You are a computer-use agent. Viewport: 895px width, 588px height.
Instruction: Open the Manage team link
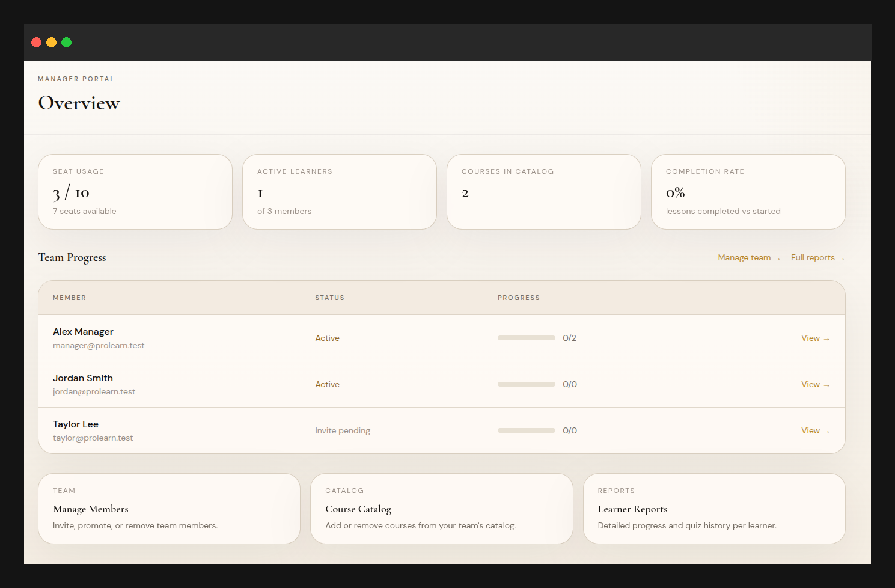click(748, 257)
